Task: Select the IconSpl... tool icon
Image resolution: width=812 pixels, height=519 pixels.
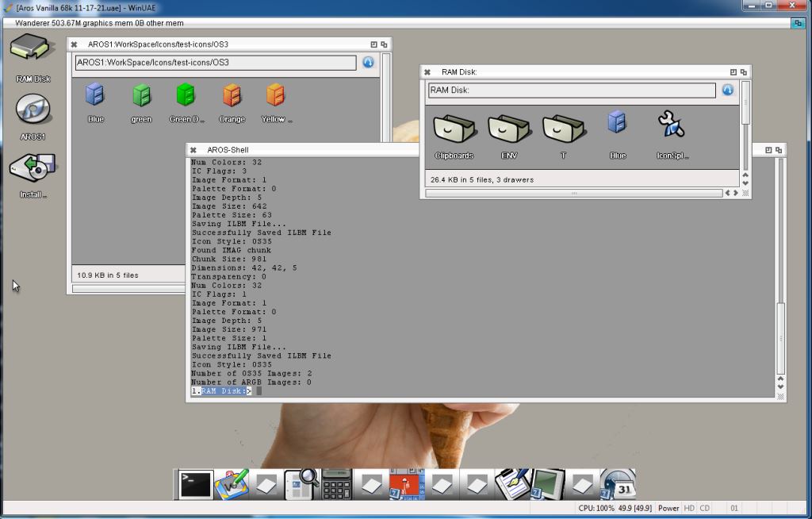Action: click(x=671, y=125)
